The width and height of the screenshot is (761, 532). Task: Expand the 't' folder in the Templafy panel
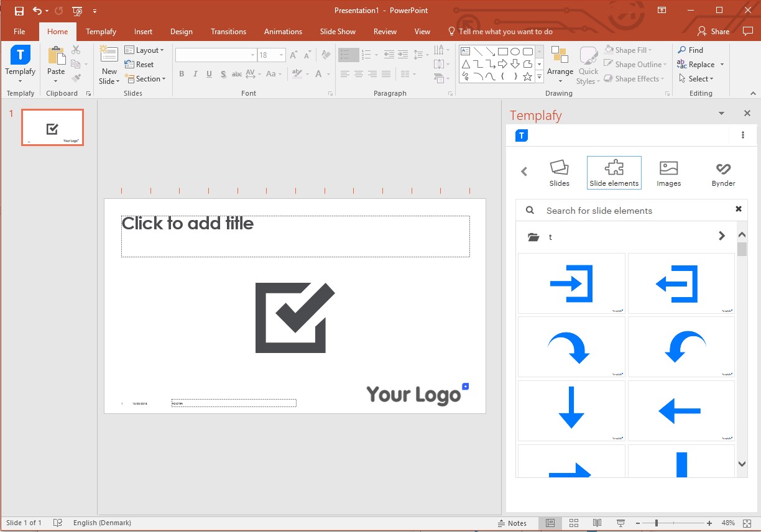pyautogui.click(x=722, y=236)
